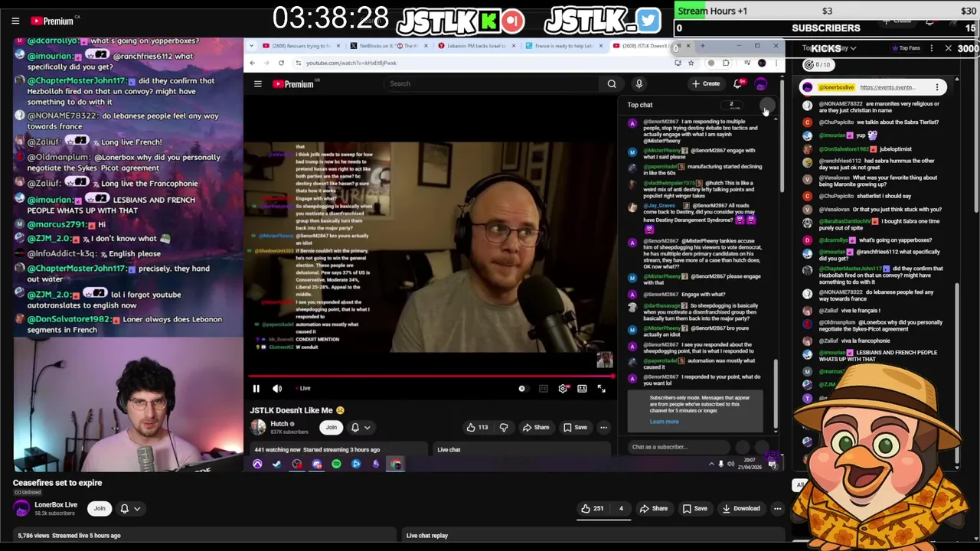Join LonerBox Live channel

coord(100,508)
